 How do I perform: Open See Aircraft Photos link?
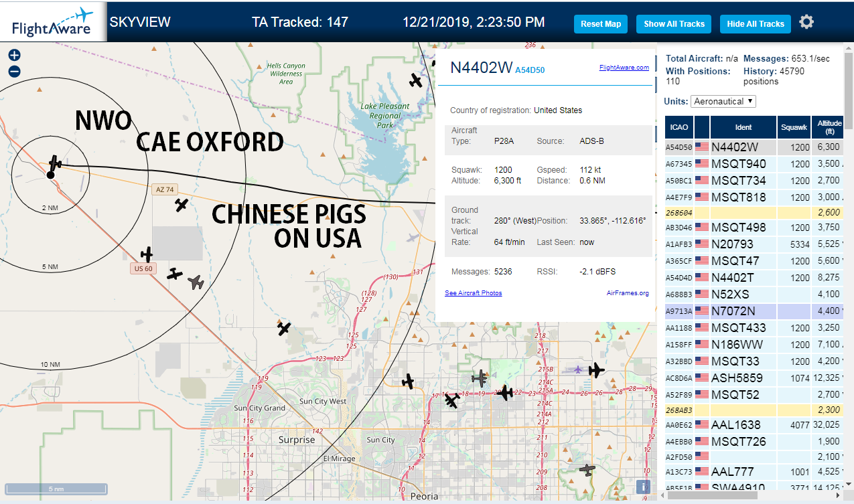[473, 293]
